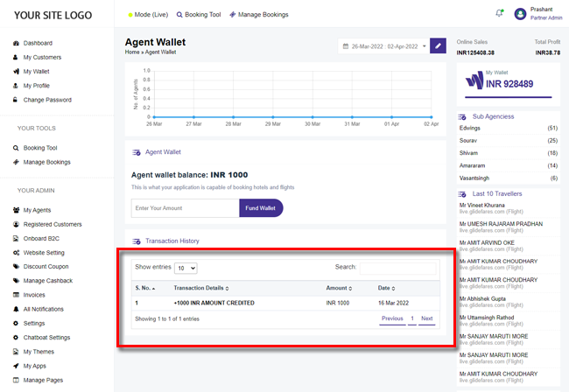Click the Discount Coupon tag icon

16,267
